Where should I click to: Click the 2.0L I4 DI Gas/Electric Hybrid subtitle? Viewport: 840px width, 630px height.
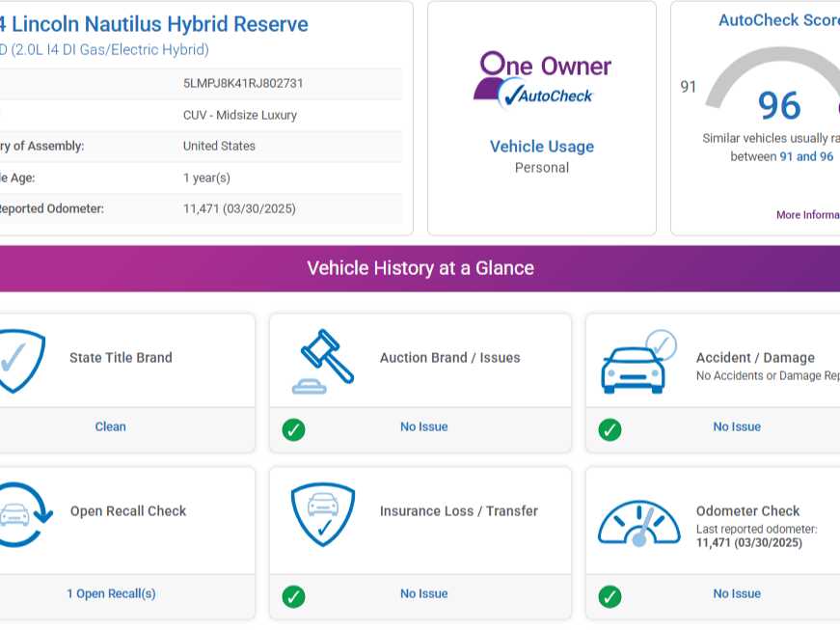(104, 50)
